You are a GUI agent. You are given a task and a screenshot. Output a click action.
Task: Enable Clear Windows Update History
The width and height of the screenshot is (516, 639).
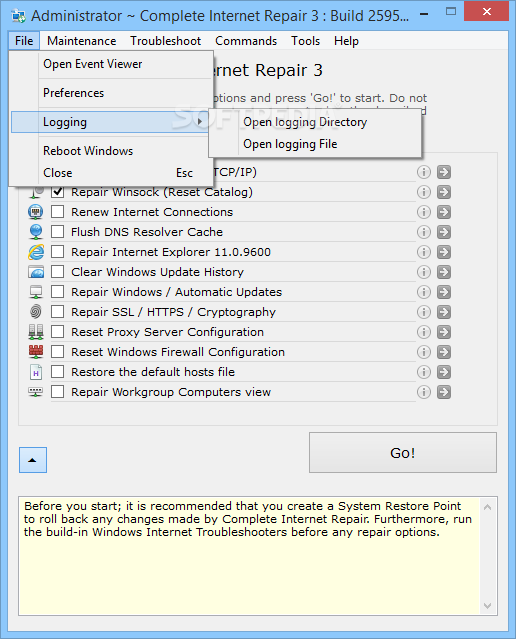click(57, 272)
